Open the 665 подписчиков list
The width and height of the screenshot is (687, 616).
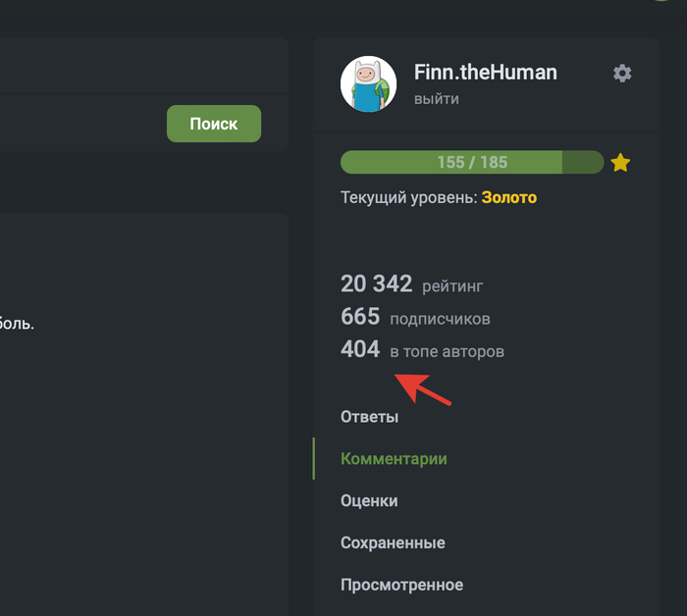[415, 318]
